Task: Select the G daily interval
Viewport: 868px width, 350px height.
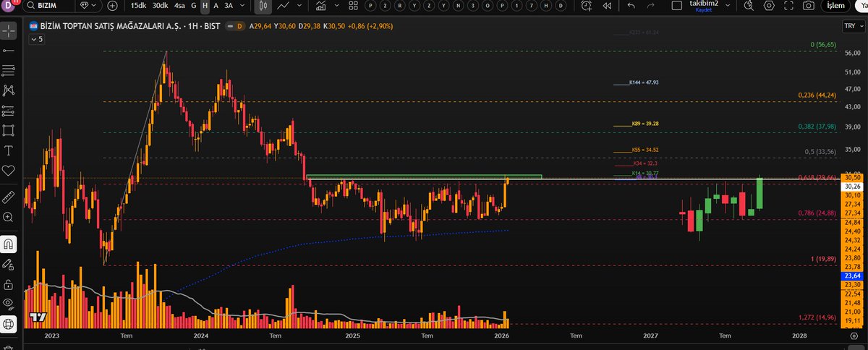Action: pyautogui.click(x=195, y=6)
